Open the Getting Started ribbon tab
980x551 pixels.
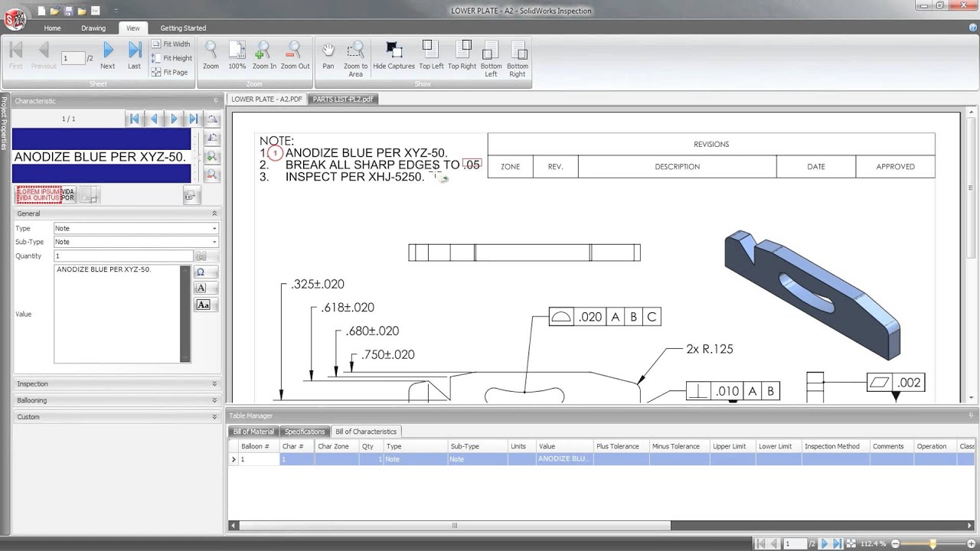coord(183,28)
